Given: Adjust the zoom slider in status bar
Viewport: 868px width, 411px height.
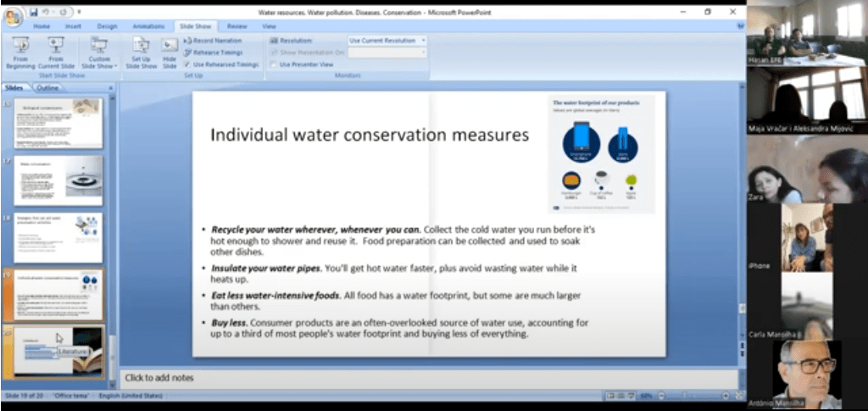Looking at the screenshot, I should click(x=687, y=396).
